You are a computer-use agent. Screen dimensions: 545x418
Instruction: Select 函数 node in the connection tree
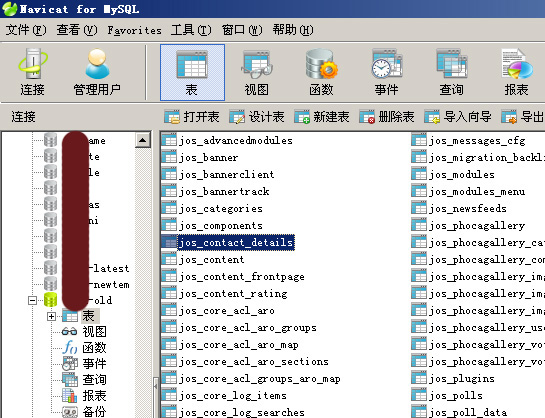pos(84,348)
